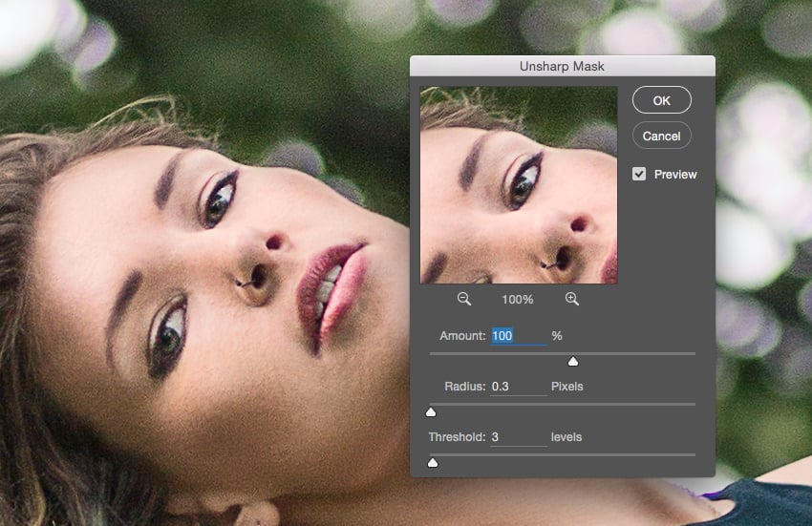Click the middle of the Radius slider track
The height and width of the screenshot is (526, 812).
pos(563,404)
